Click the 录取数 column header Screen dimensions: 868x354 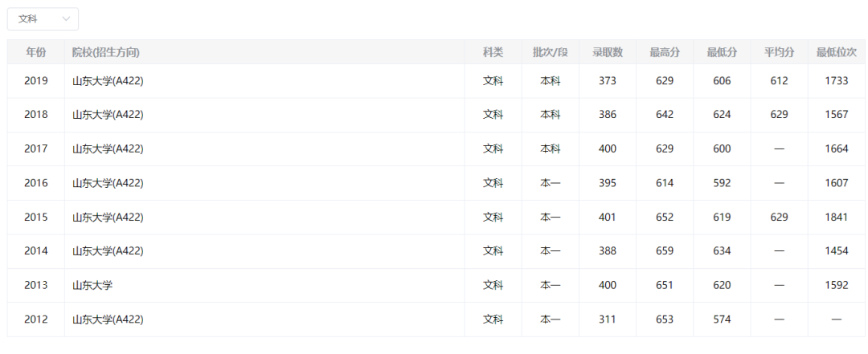click(x=608, y=52)
